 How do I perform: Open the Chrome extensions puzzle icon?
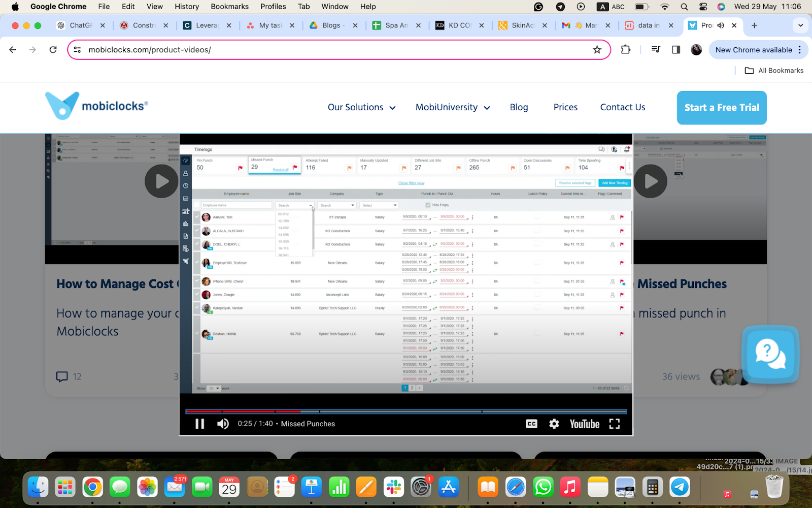click(x=626, y=50)
